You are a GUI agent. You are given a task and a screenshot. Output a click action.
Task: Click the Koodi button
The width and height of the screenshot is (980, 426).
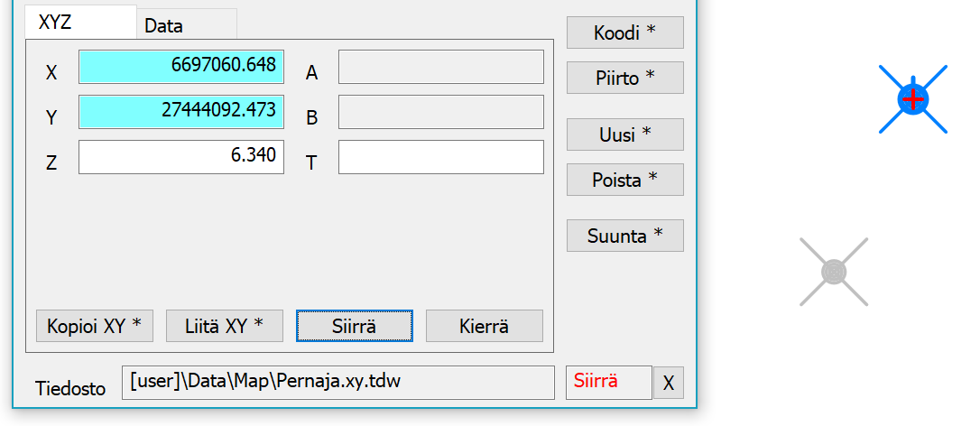click(x=624, y=32)
